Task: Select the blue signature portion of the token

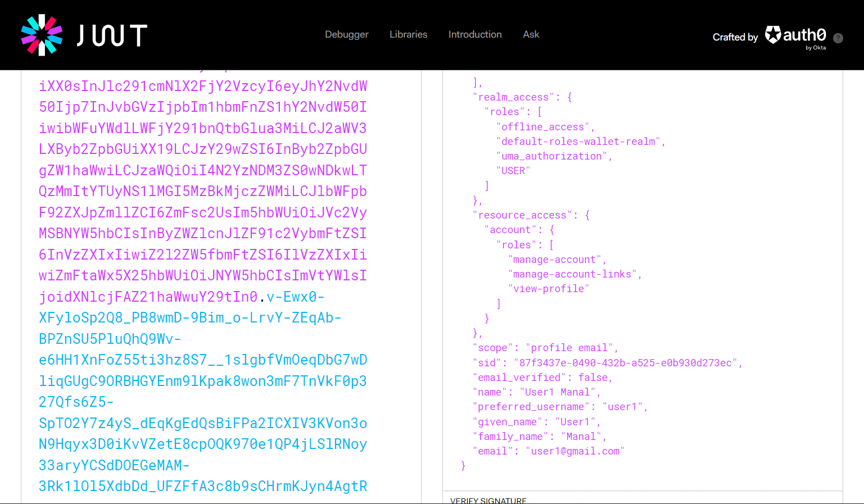Action: pos(202,393)
